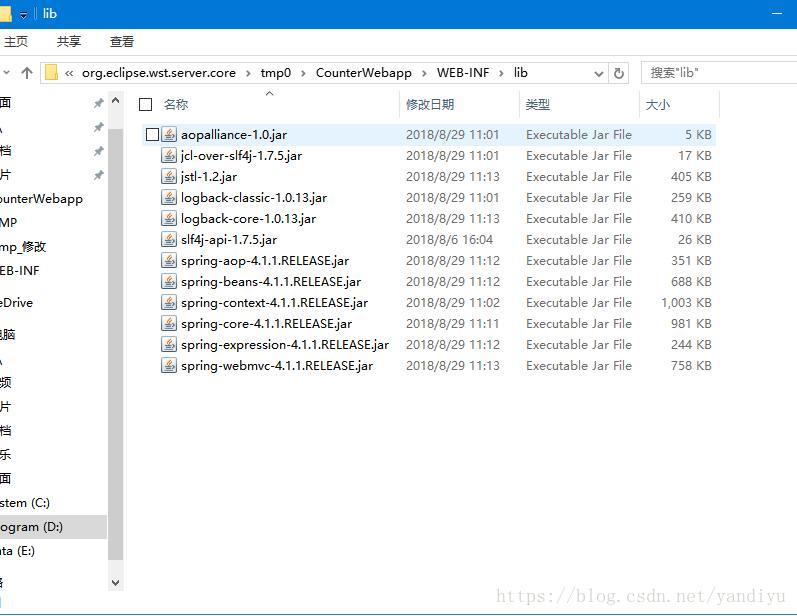
Task: Select file name logback-core-1.0.13.jar
Action: 249,219
